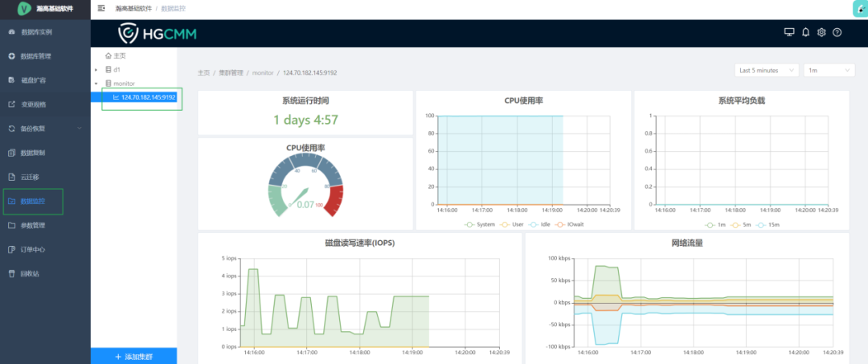Viewport: 868px width, 364px height.
Task: Toggle User series in CPU chart legend
Action: [x=511, y=225]
